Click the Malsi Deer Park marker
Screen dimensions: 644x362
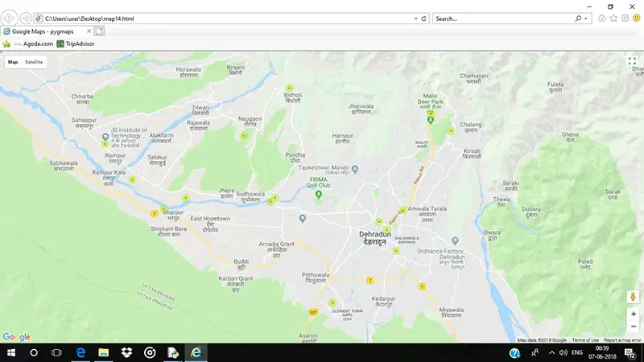[431, 120]
